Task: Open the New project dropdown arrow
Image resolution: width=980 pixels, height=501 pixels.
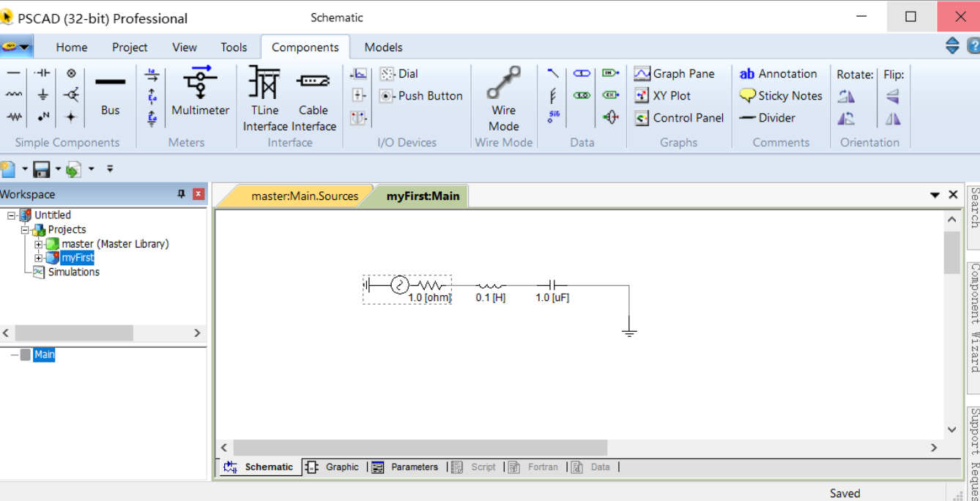Action: tap(24, 169)
